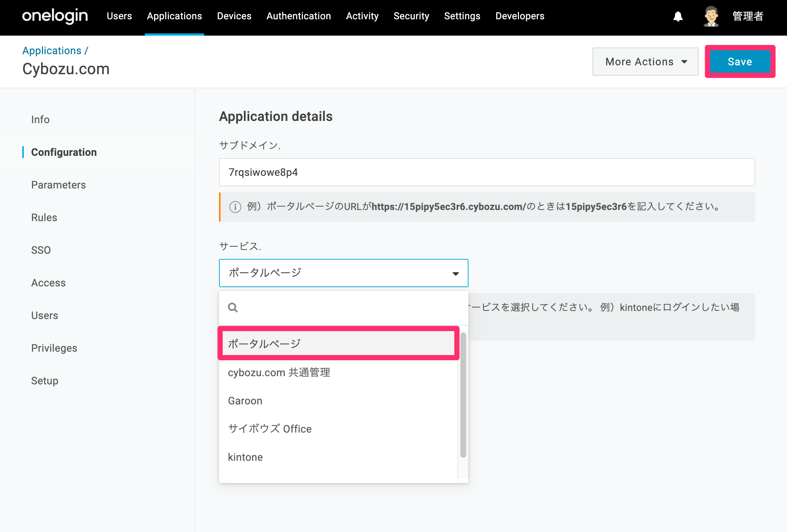Image resolution: width=787 pixels, height=532 pixels.
Task: Open the Rules tab
Action: tap(44, 217)
